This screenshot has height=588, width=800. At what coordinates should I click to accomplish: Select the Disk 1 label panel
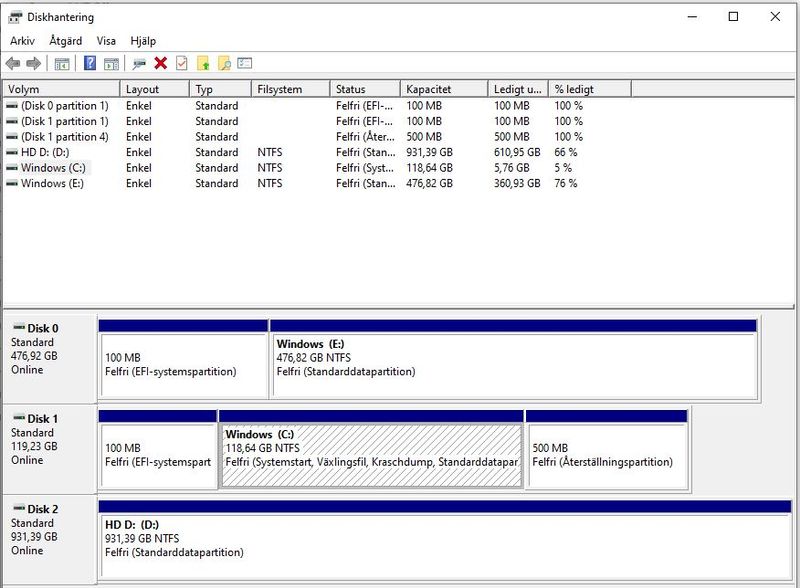tap(50, 449)
